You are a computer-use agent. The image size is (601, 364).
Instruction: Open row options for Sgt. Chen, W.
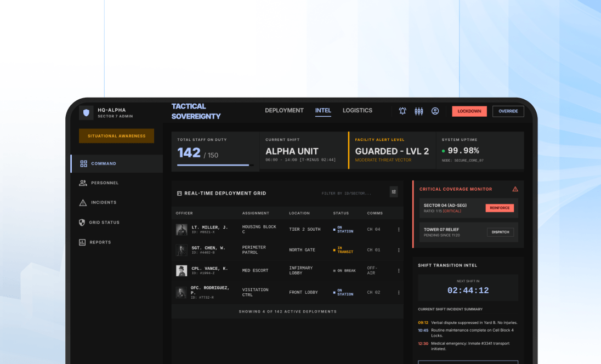pyautogui.click(x=399, y=249)
